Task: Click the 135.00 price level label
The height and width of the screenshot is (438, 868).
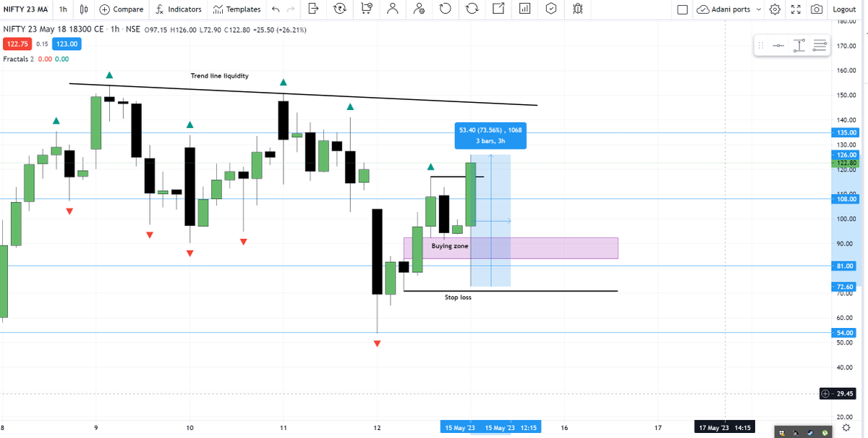Action: tap(845, 132)
